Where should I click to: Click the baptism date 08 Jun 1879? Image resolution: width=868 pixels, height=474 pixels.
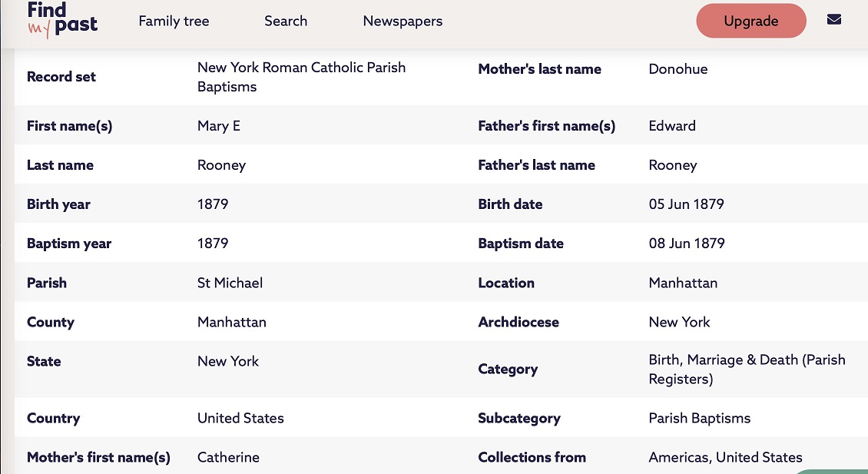686,244
